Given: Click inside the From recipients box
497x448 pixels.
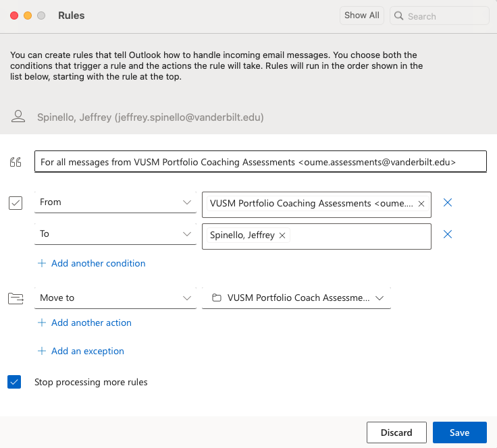Looking at the screenshot, I should click(x=316, y=204).
